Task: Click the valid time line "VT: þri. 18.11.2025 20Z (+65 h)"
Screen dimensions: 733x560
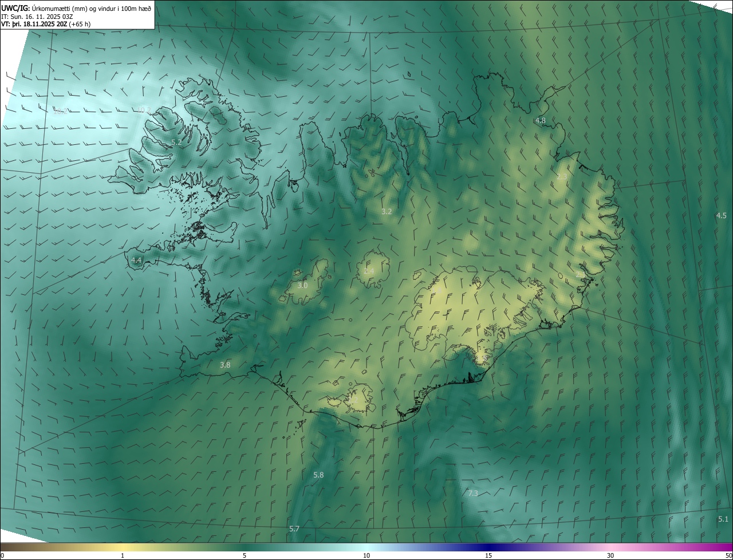Action: click(x=46, y=24)
